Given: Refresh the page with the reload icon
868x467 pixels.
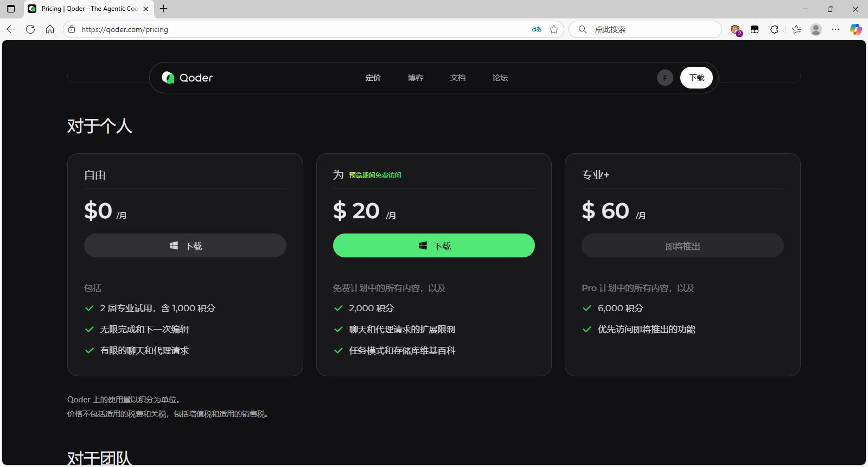Looking at the screenshot, I should 30,29.
